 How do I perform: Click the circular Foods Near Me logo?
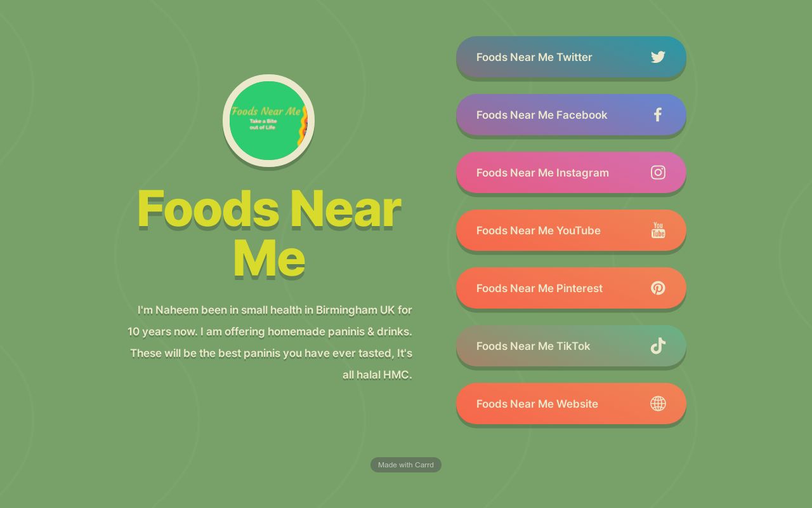(x=268, y=121)
